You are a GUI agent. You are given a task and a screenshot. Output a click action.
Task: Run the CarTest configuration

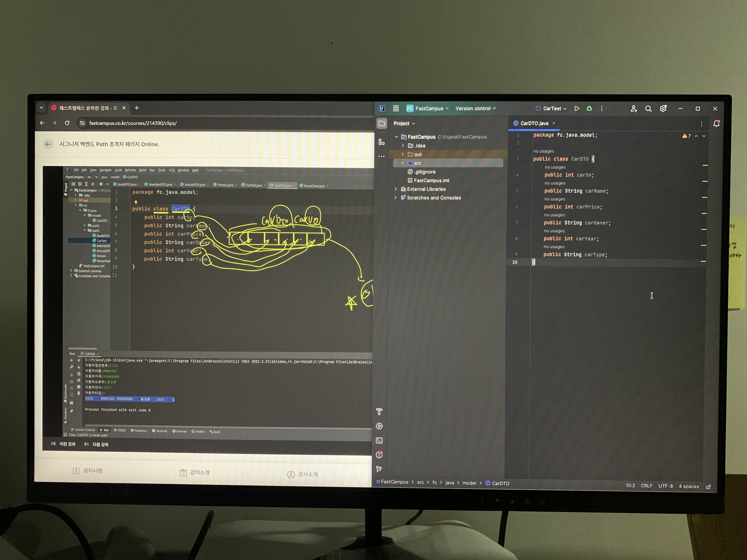tap(577, 108)
